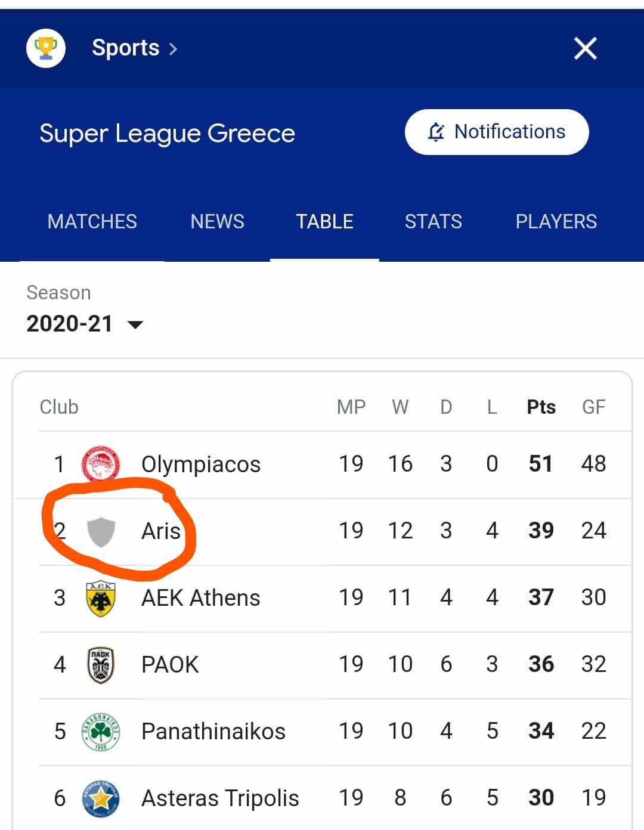Click the season dropdown arrow
644x830 pixels.
point(135,325)
